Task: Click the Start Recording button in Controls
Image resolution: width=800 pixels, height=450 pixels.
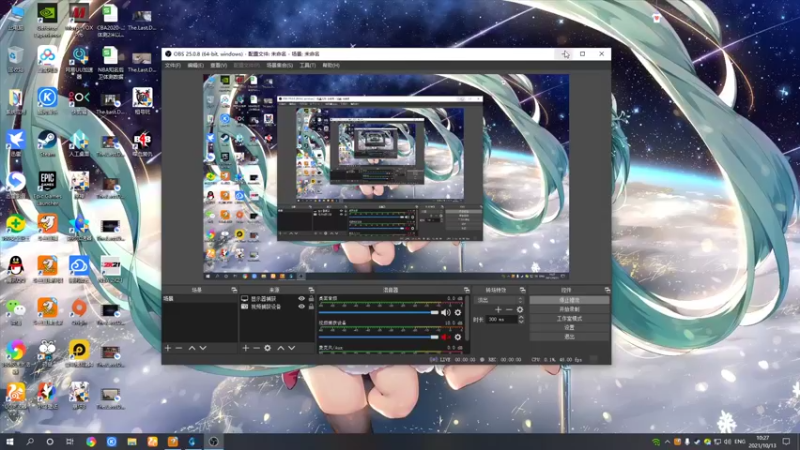Action: [x=569, y=309]
